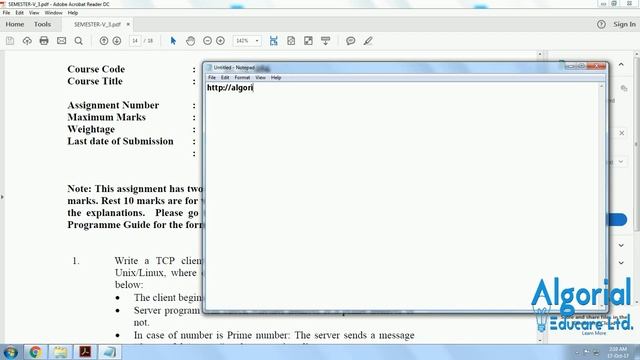Screen dimensions: 640x360
Task: Click in the Notepad text area
Action: point(402,196)
